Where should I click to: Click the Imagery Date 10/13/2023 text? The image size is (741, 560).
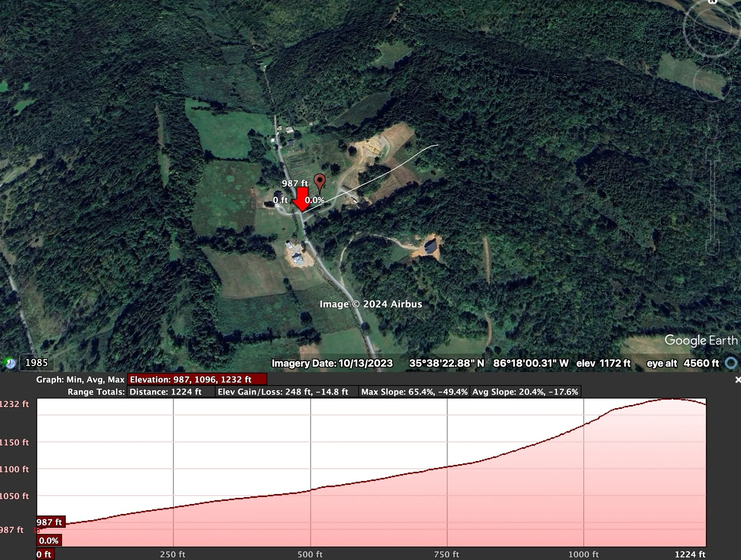click(x=332, y=363)
